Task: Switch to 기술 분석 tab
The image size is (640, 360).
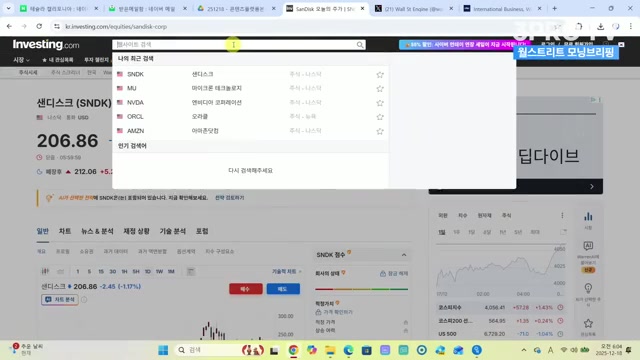Action: pos(173,231)
